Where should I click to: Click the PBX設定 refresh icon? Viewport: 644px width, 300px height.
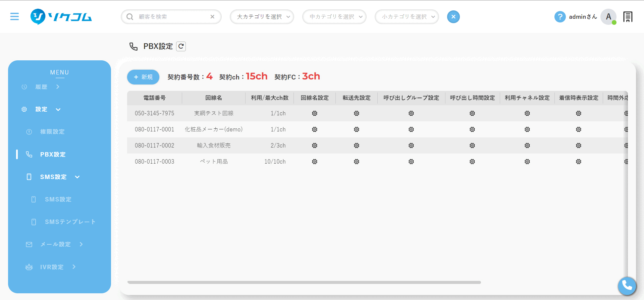pyautogui.click(x=181, y=46)
